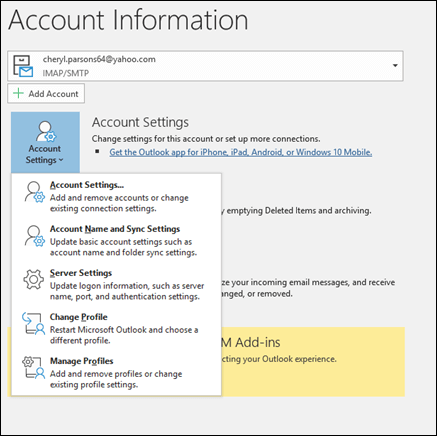Click the Add Account button
The height and width of the screenshot is (436, 437).
pos(46,93)
